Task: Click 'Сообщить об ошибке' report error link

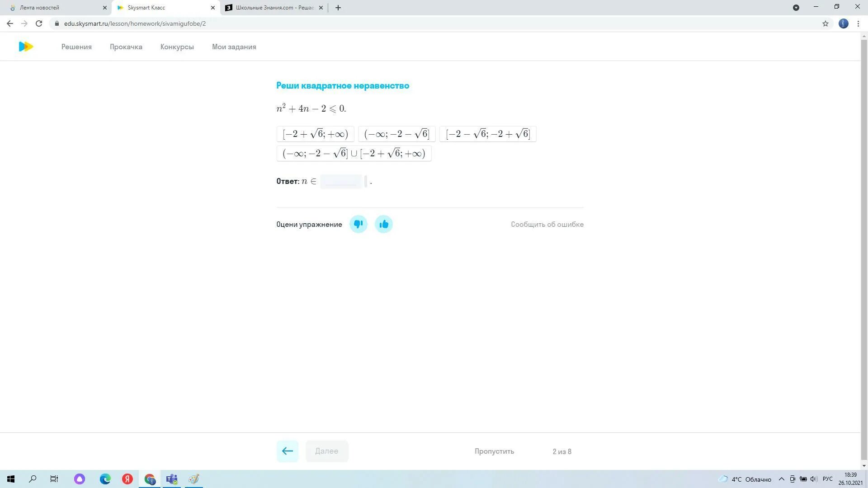Action: [x=547, y=224]
